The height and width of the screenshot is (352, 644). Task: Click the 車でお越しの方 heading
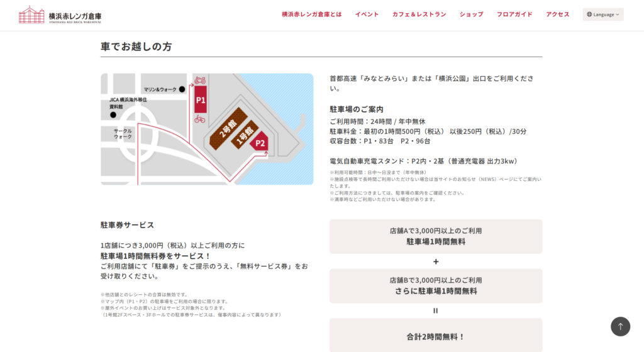click(x=136, y=47)
